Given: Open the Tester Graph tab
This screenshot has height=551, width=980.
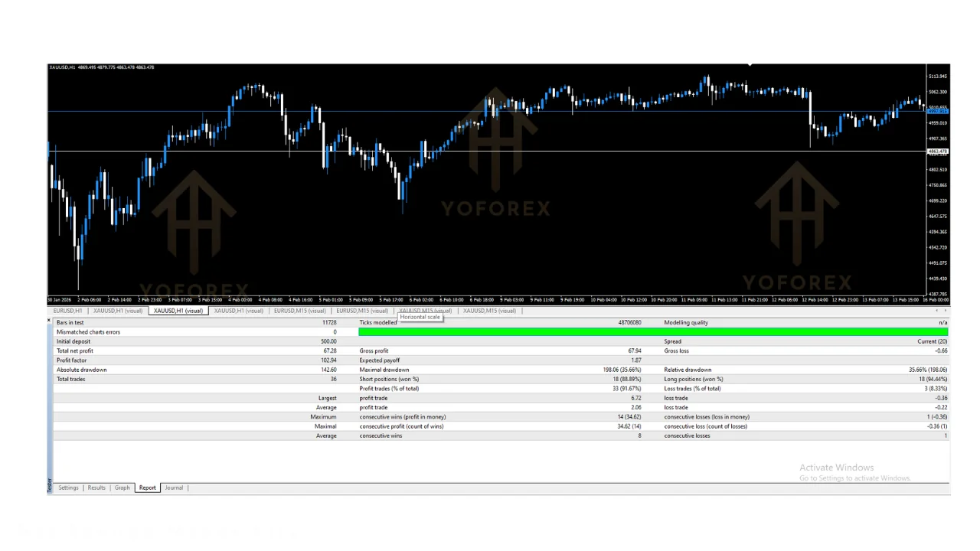Looking at the screenshot, I should point(122,487).
